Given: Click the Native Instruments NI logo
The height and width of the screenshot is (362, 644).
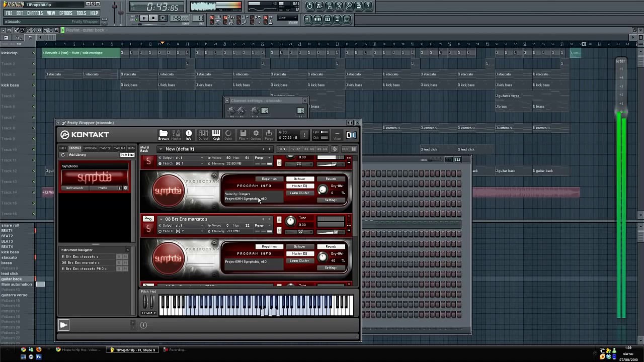Looking at the screenshot, I should click(351, 135).
